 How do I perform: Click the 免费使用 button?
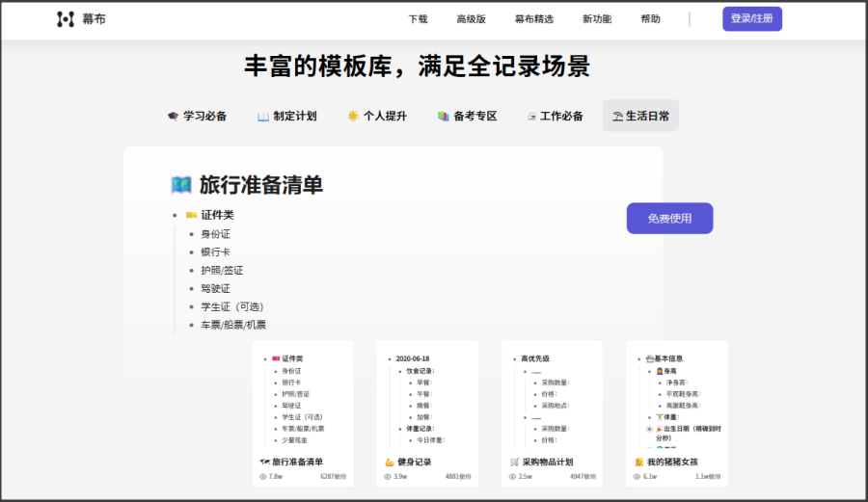(x=669, y=219)
